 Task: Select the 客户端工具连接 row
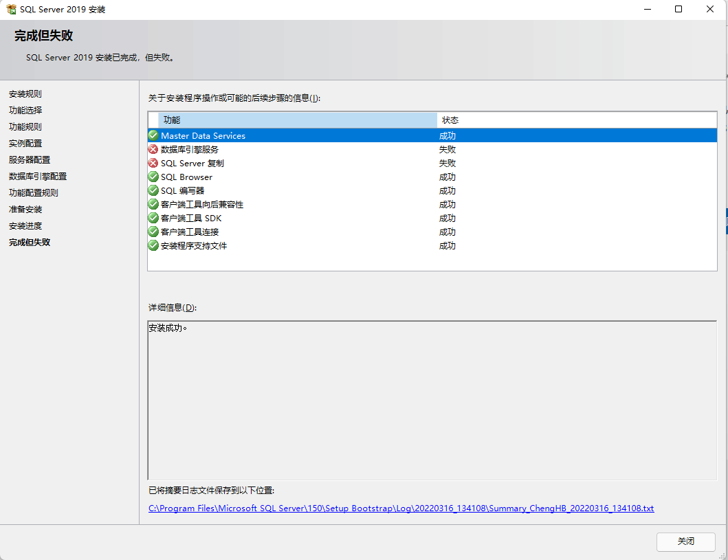pos(432,232)
